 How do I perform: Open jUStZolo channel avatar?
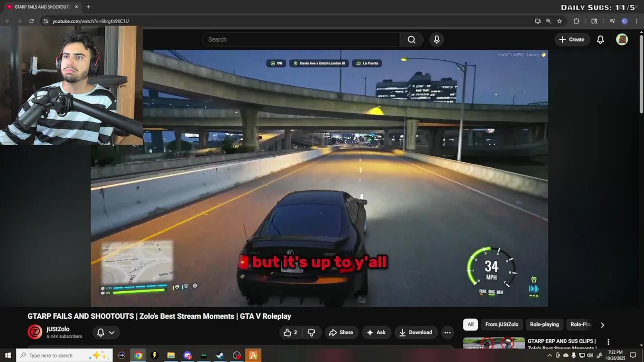coord(35,332)
